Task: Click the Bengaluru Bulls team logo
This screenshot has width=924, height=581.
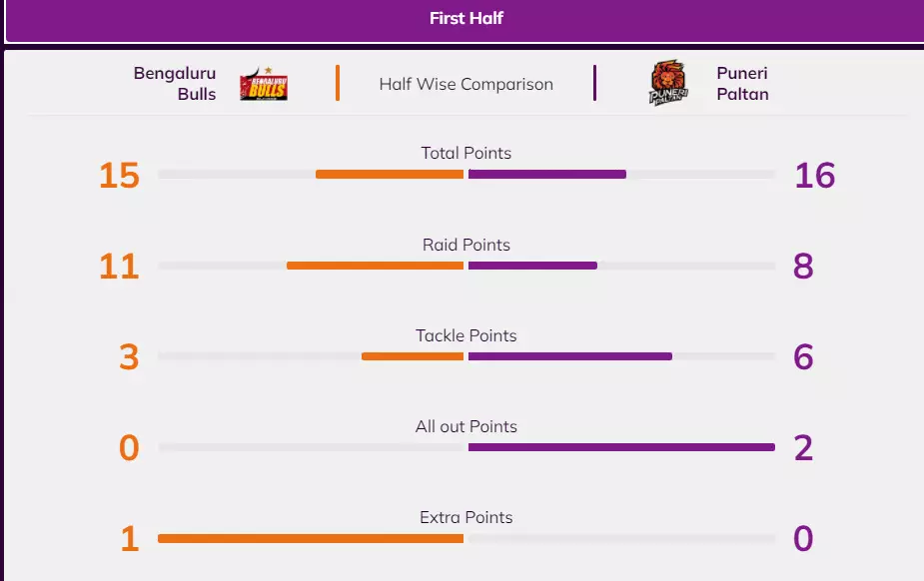Action: click(264, 84)
